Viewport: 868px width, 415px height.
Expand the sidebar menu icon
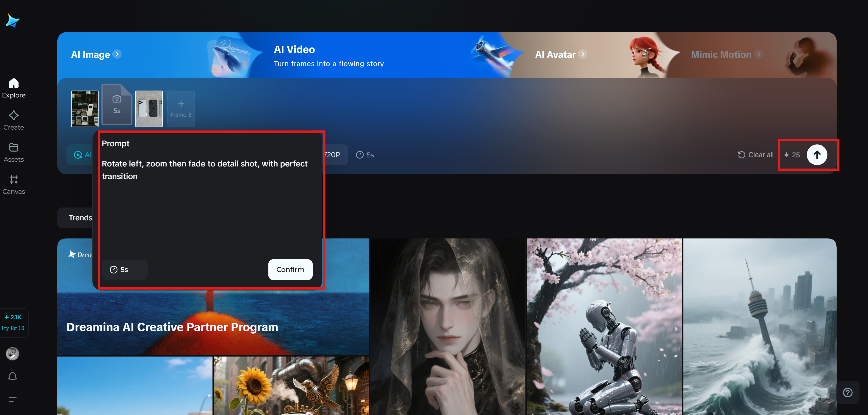12,399
